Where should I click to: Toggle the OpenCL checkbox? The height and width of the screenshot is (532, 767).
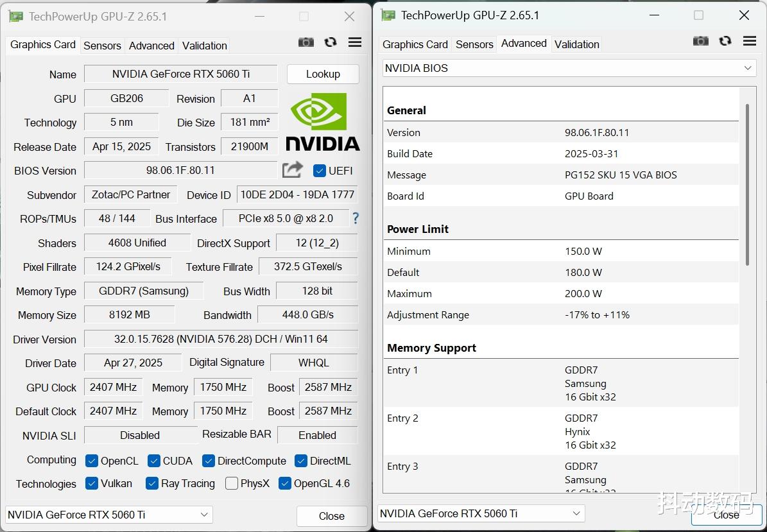(92, 461)
